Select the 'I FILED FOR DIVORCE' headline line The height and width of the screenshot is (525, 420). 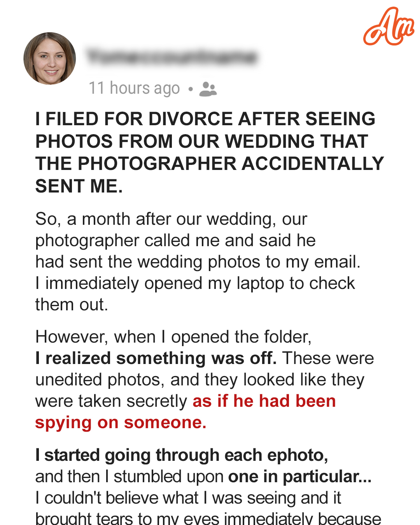click(x=205, y=119)
